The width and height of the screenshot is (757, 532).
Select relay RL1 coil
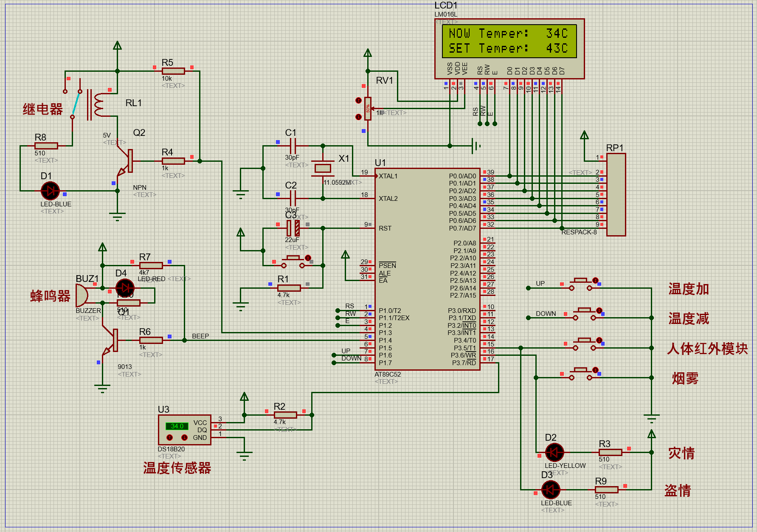pos(98,105)
